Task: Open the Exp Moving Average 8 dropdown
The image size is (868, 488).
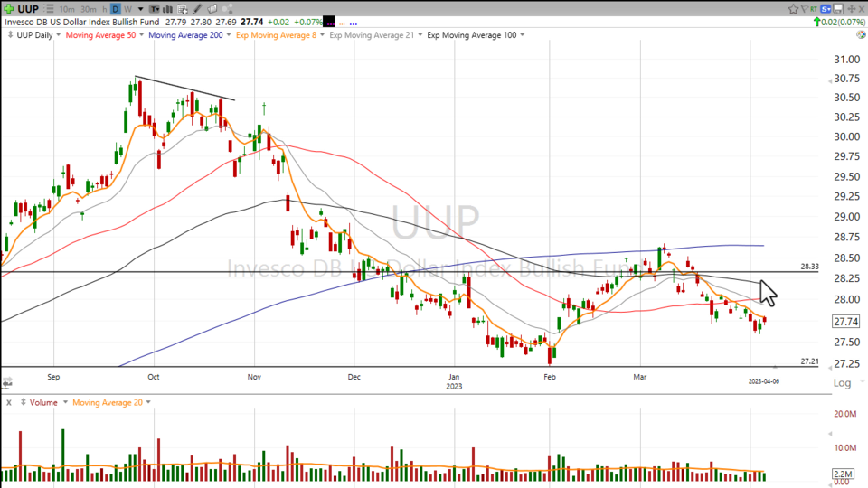Action: (x=320, y=35)
